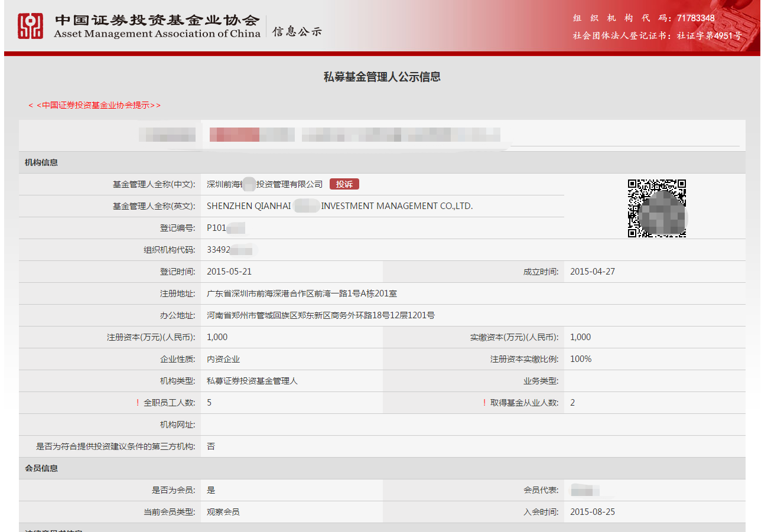
Task: Select member type 观察会员
Action: (x=223, y=512)
